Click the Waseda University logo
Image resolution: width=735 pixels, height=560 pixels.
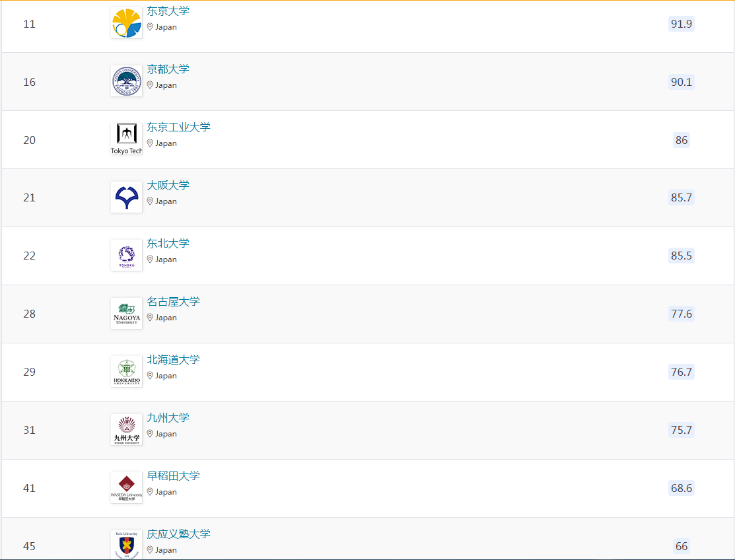pyautogui.click(x=127, y=488)
